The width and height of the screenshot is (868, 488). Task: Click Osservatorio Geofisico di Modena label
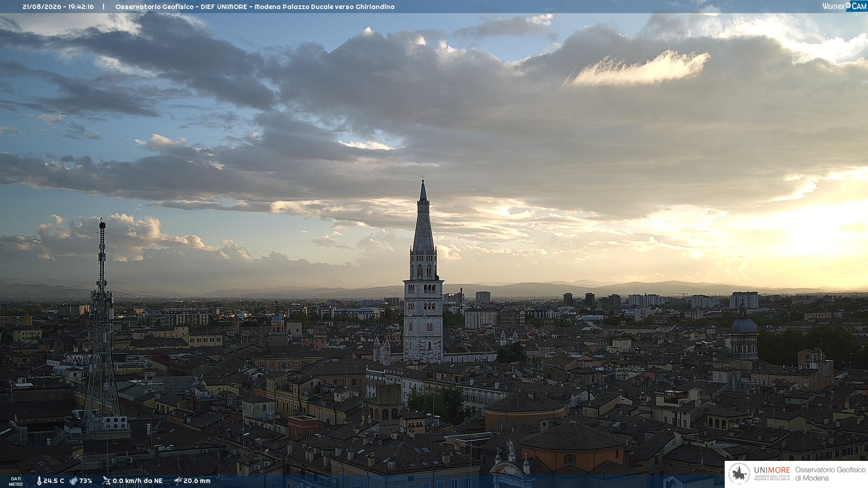tap(830, 474)
